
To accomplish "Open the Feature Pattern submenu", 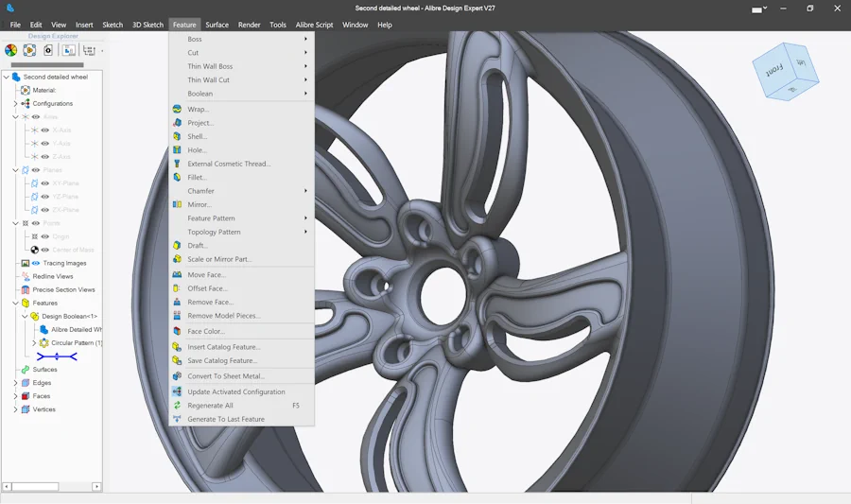I will pyautogui.click(x=241, y=218).
